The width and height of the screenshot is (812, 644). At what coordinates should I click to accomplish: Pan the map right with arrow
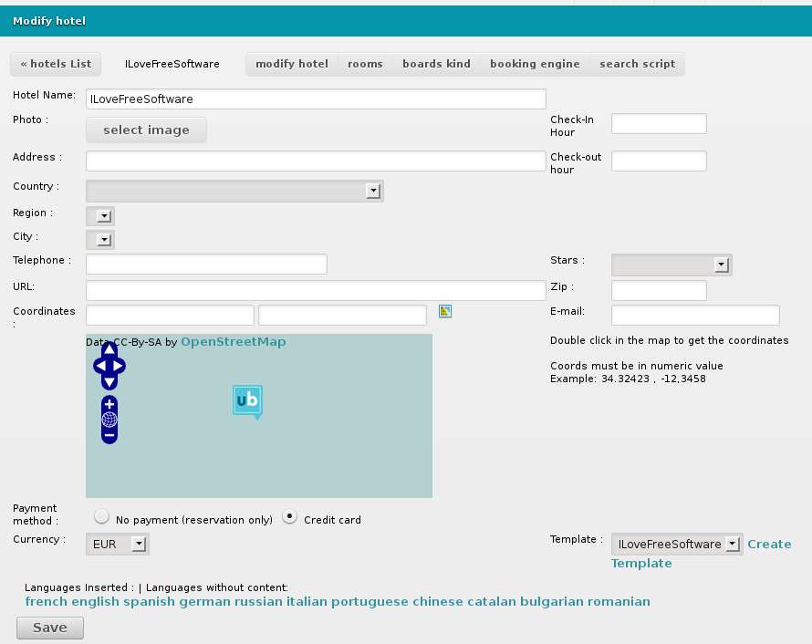[x=119, y=366]
